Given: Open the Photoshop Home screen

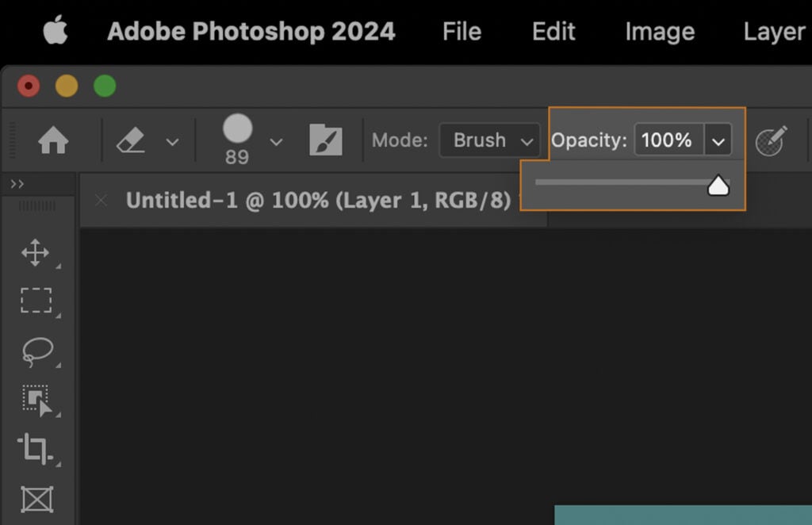Looking at the screenshot, I should click(x=53, y=140).
